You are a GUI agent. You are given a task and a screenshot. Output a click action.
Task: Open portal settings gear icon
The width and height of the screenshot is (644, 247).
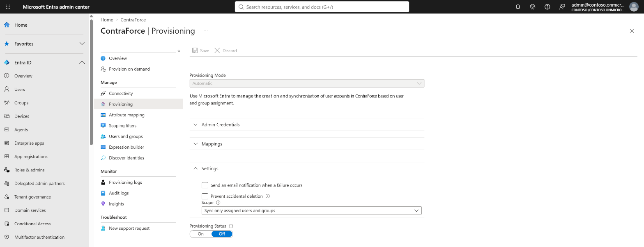tap(533, 7)
